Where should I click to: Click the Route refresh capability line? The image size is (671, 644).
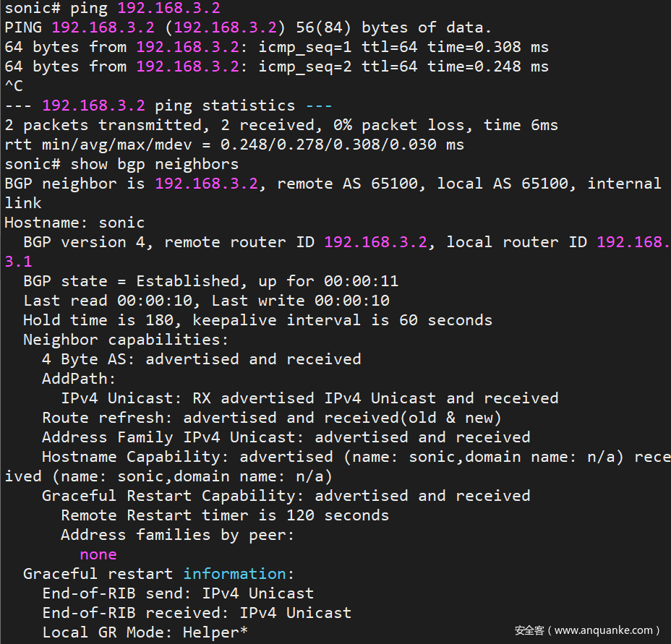(x=271, y=418)
